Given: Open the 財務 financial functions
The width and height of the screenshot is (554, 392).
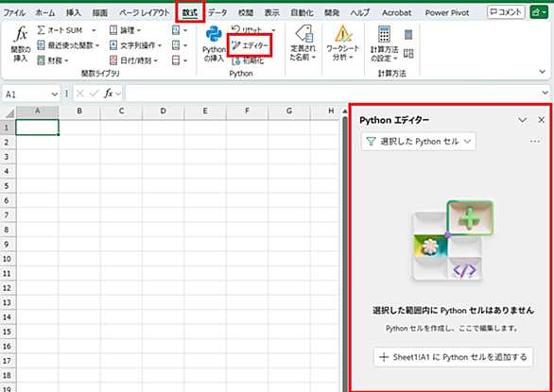Looking at the screenshot, I should [53, 60].
